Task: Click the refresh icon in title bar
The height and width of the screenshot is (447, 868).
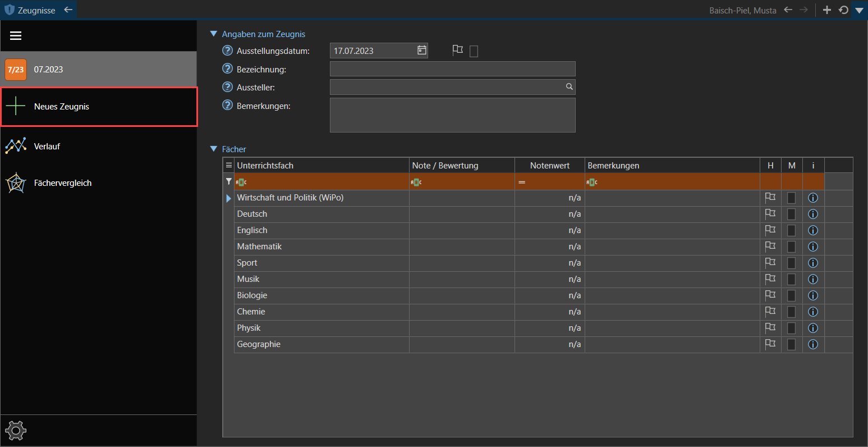Action: [x=843, y=10]
